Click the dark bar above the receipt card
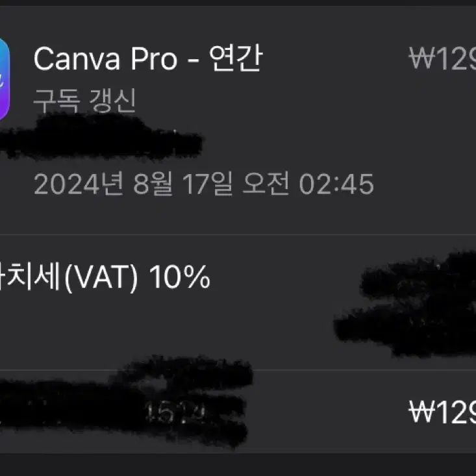This screenshot has width=476, height=476. tap(238, 3)
